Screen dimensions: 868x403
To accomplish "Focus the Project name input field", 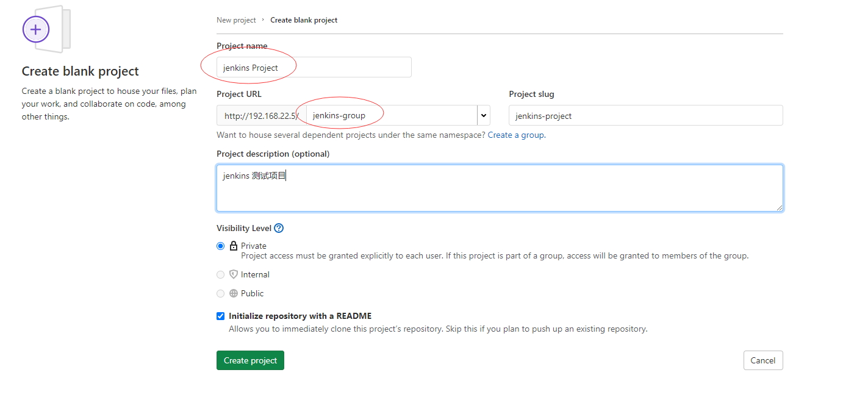I will click(x=314, y=67).
